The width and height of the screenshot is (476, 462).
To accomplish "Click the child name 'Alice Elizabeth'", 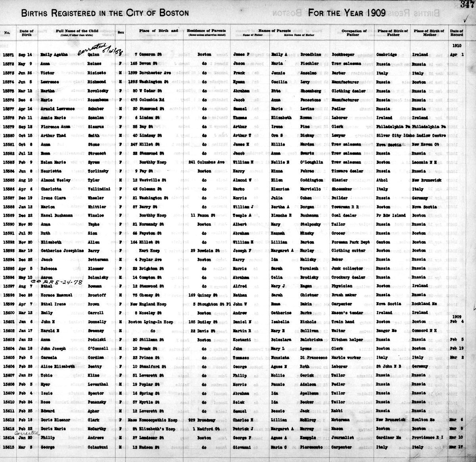I will pyautogui.click(x=57, y=366).
